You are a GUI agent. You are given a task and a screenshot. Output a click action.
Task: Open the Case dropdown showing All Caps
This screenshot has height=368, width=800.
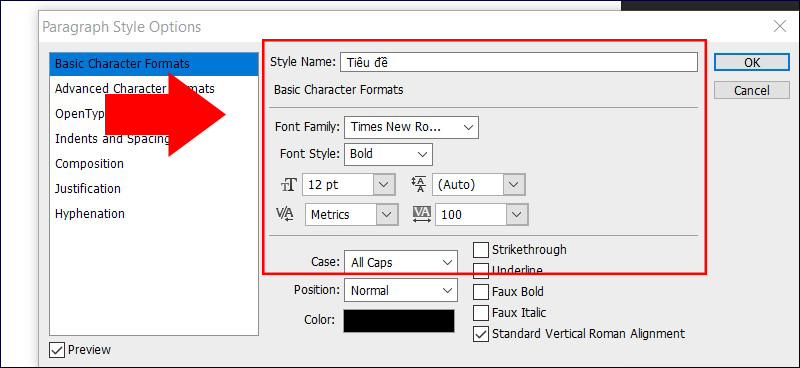point(401,262)
